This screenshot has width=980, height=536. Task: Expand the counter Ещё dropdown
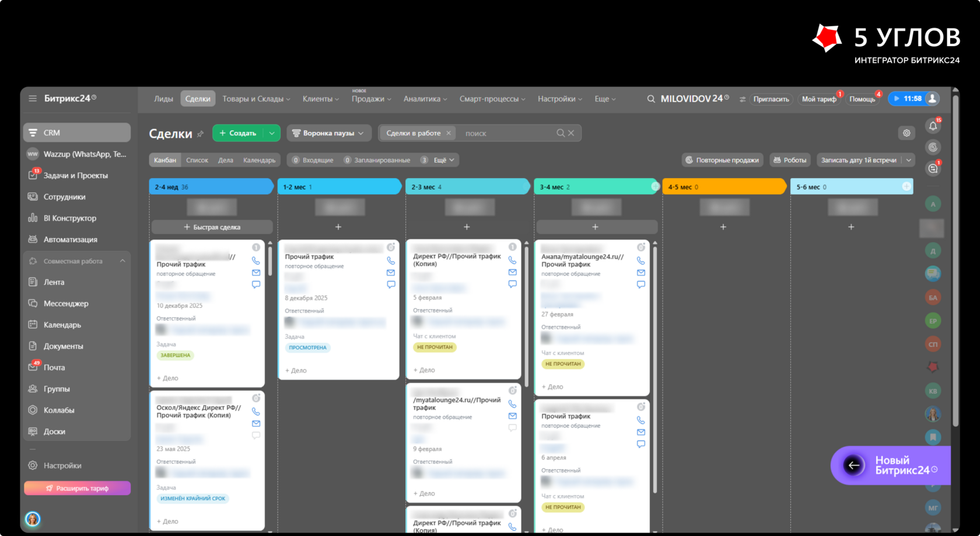[x=444, y=160]
